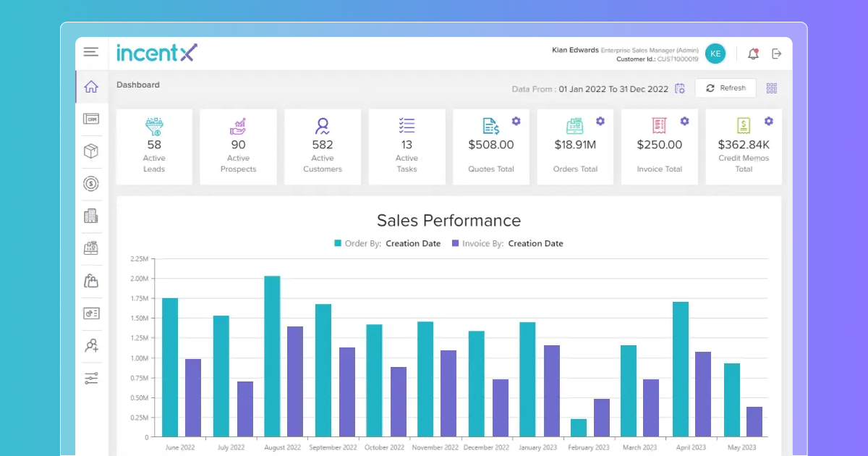This screenshot has width=868, height=456.
Task: Click the company building icon in sidebar
Action: pyautogui.click(x=91, y=216)
